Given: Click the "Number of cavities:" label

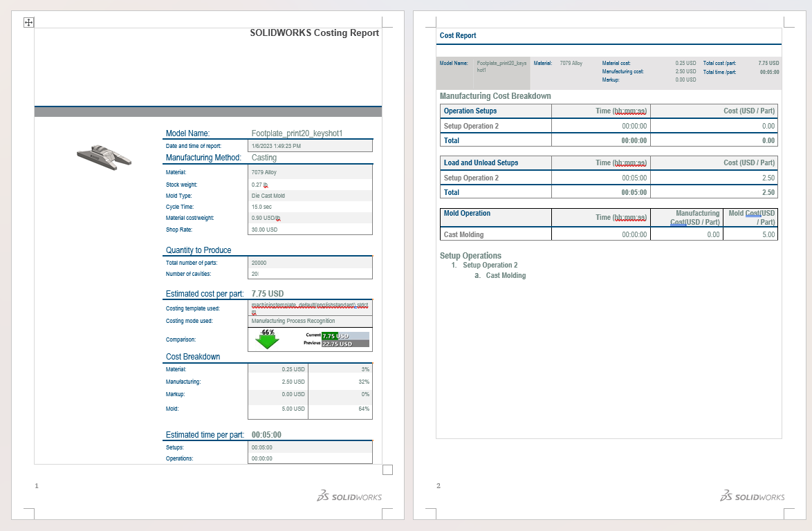Looking at the screenshot, I should [189, 274].
